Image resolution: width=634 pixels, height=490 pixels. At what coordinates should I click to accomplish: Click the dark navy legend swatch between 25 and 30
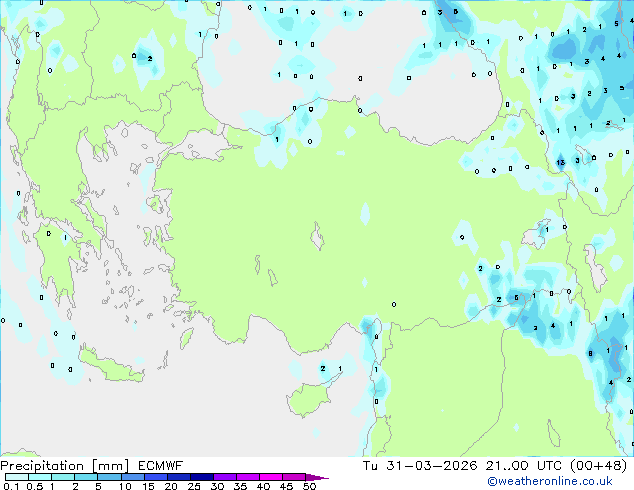[202, 477]
